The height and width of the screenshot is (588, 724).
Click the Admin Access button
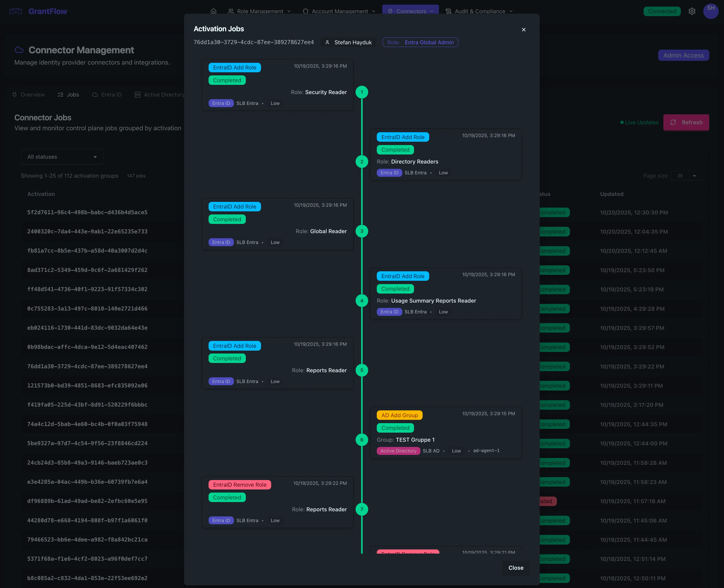coord(683,55)
